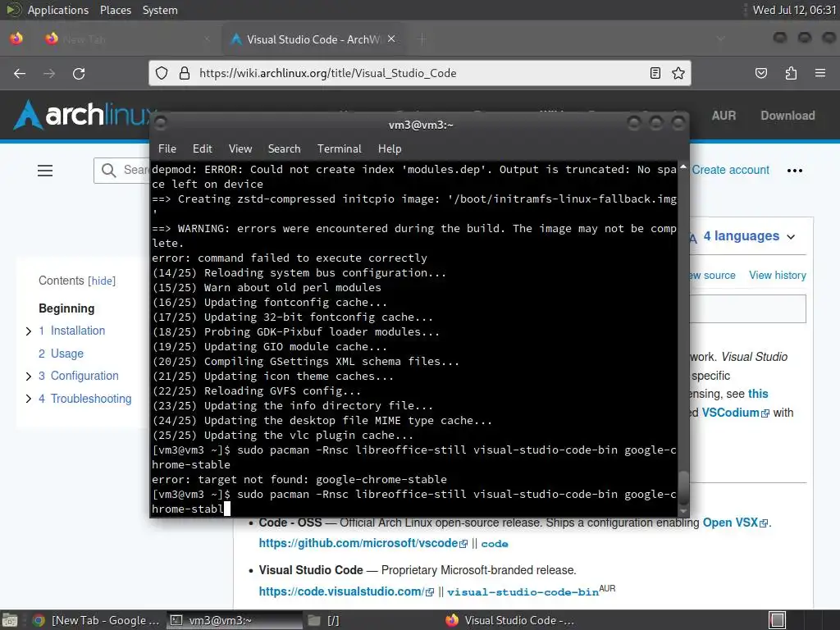Open the Firefox extensions puzzle icon
Image resolution: width=840 pixels, height=630 pixels.
point(791,73)
